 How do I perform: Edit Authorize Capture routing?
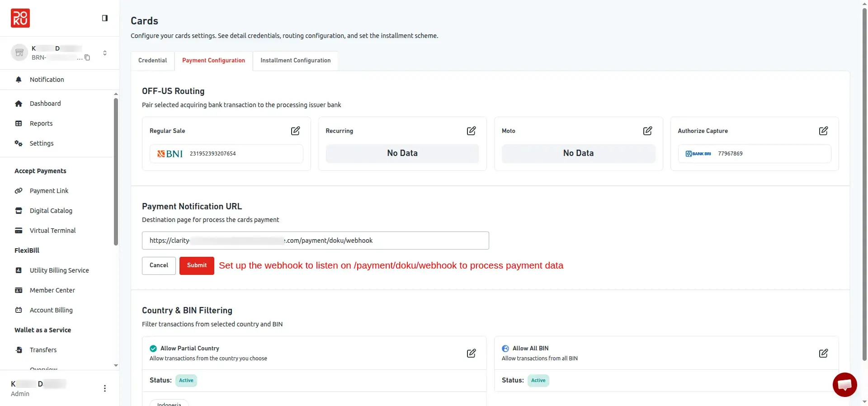pyautogui.click(x=823, y=131)
